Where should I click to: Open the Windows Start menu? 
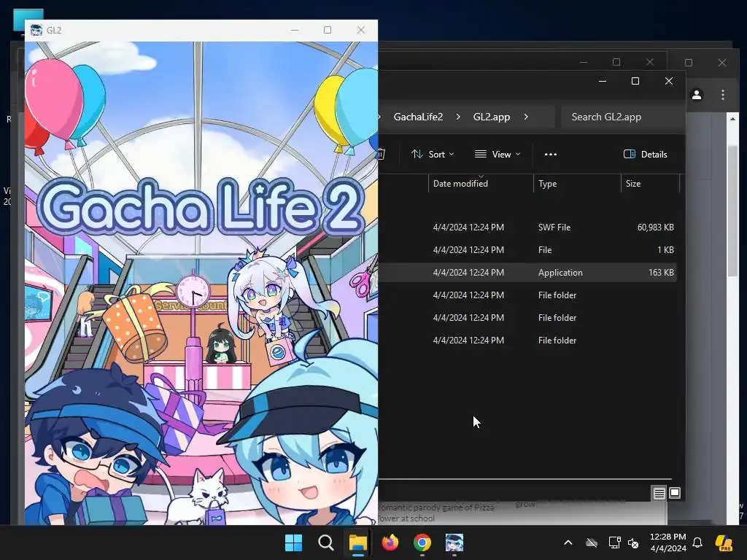pyautogui.click(x=293, y=542)
